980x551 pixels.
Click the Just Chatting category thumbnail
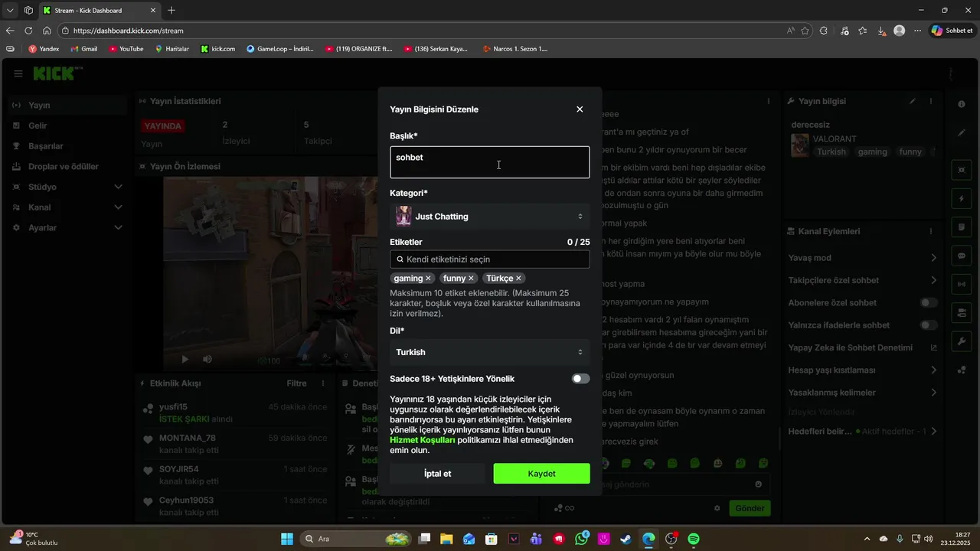[403, 217]
